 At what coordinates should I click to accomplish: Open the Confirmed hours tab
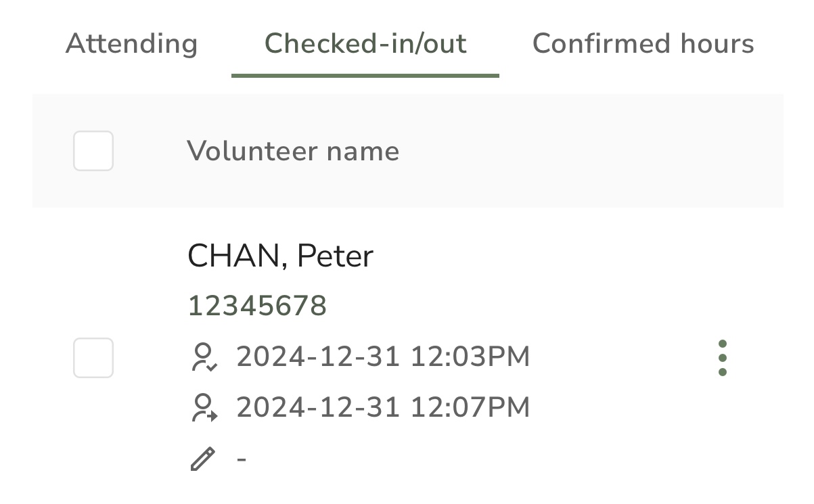[x=643, y=44]
